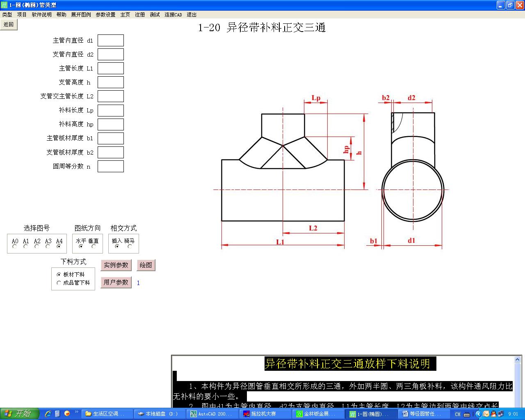
Task: Select 水平 paper orientation radio button
Action: 81,247
